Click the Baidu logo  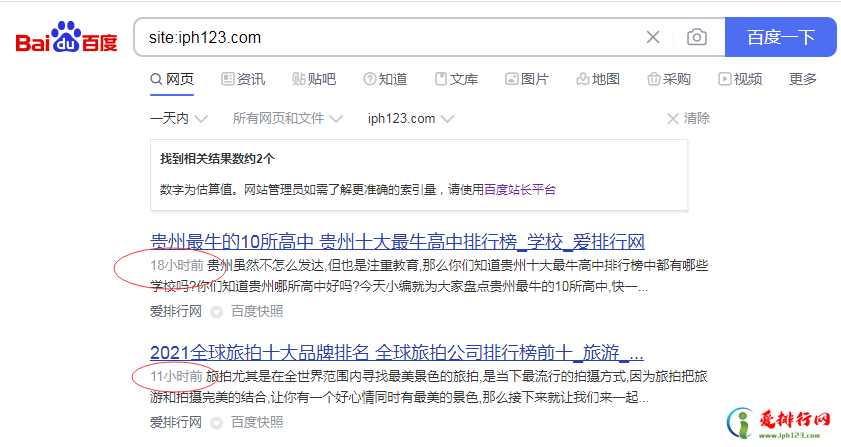pos(66,38)
